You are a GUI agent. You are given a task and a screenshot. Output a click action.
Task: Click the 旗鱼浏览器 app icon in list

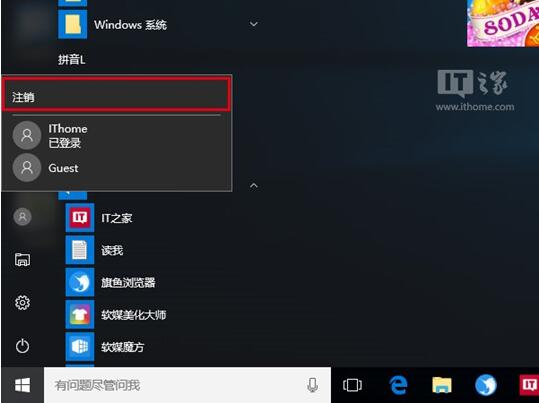(x=80, y=282)
